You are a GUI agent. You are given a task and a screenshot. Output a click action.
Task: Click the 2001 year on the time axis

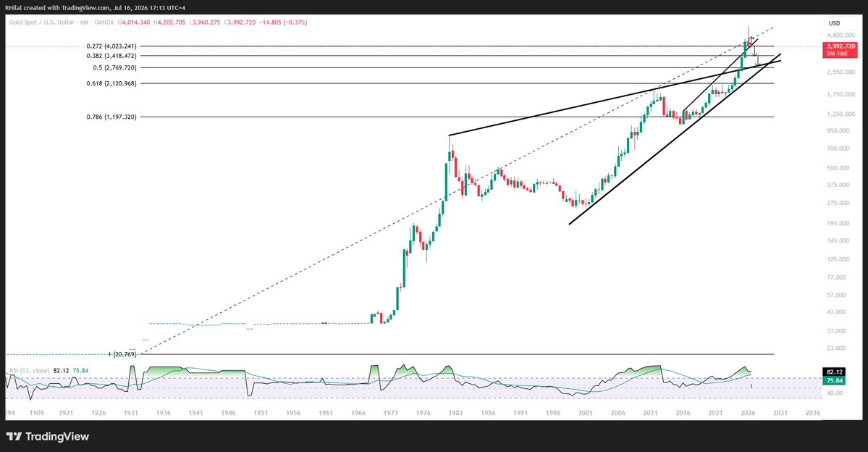[586, 413]
